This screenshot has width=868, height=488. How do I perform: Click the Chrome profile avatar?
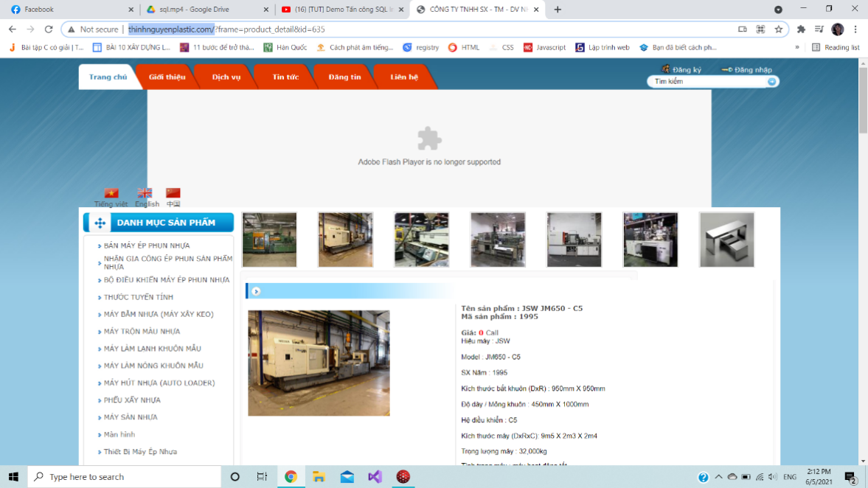[838, 29]
